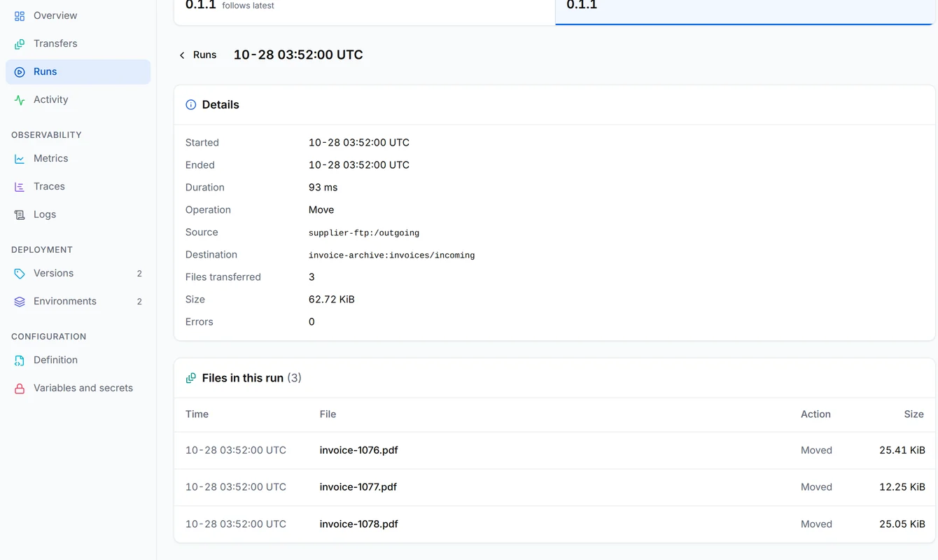Image resolution: width=938 pixels, height=560 pixels.
Task: Click the 93 ms duration value
Action: [323, 188]
